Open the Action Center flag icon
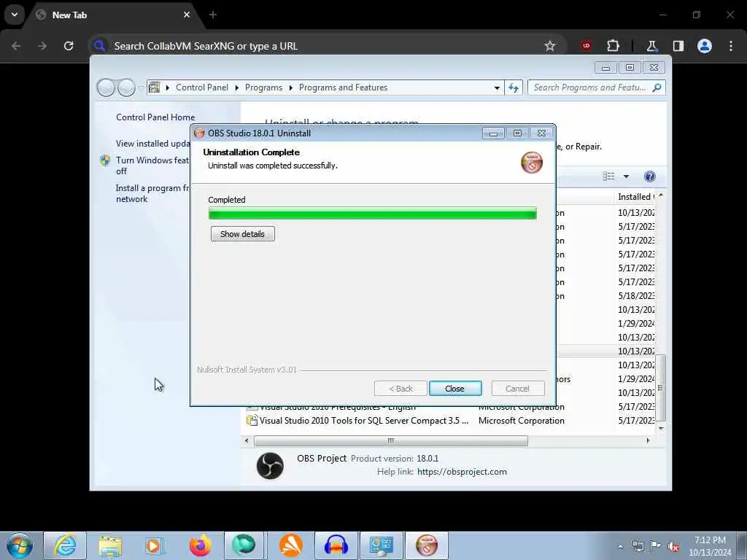 point(656,546)
